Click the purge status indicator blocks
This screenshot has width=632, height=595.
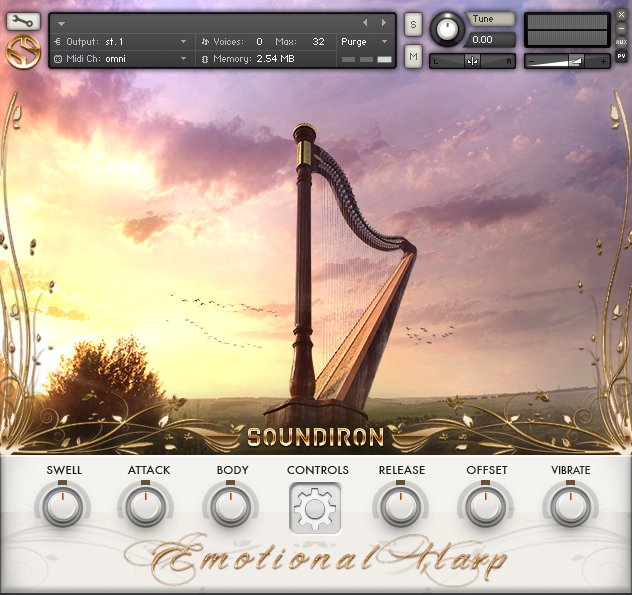366,59
